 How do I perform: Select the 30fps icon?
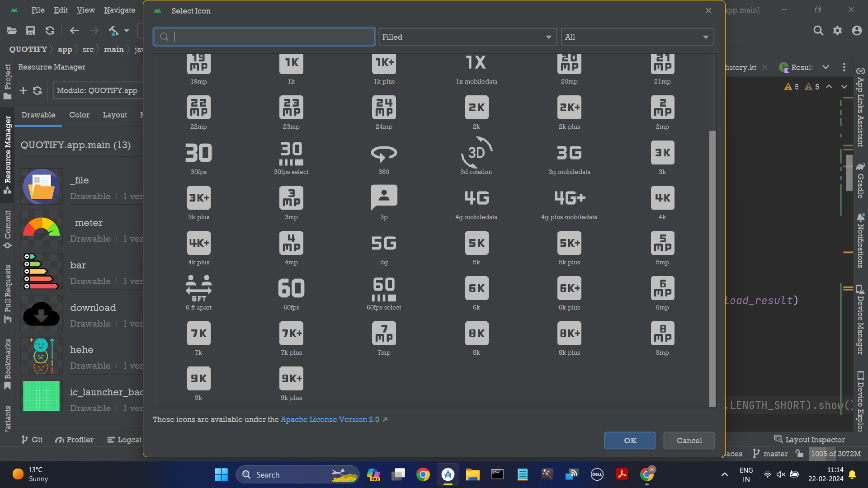[198, 153]
